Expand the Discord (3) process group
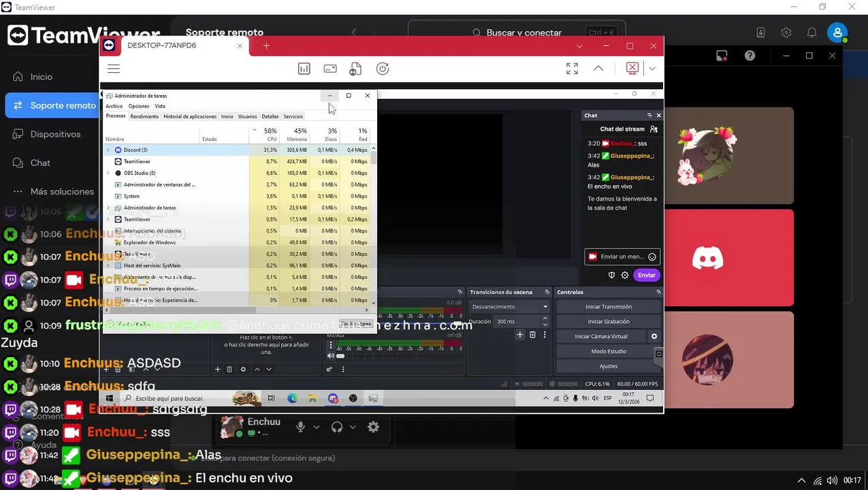 108,150
